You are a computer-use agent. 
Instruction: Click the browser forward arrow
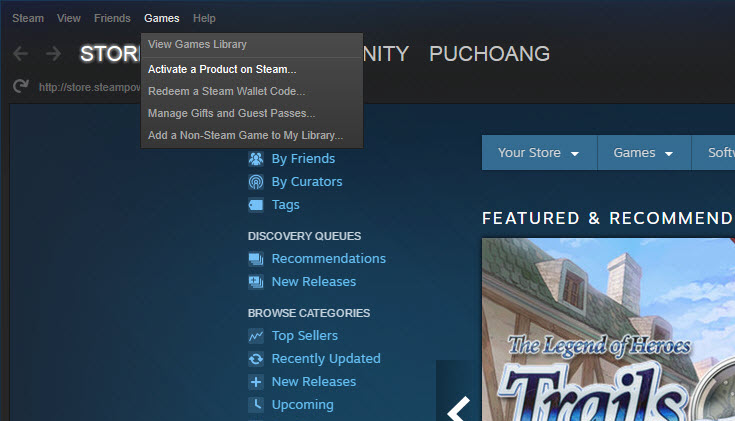[53, 53]
